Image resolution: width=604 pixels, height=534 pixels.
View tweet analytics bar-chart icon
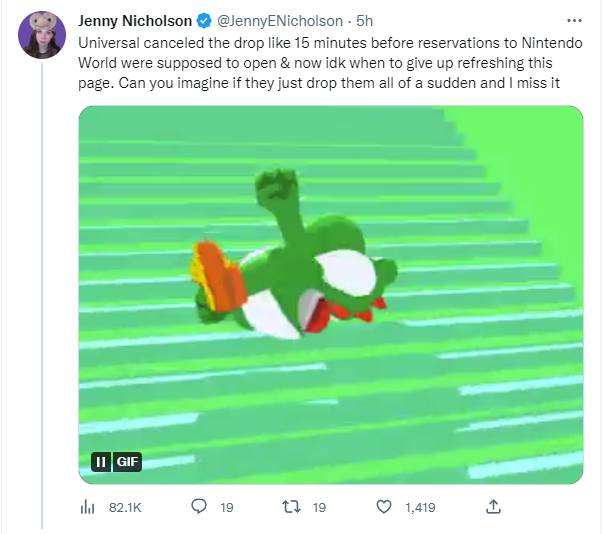coord(87,507)
